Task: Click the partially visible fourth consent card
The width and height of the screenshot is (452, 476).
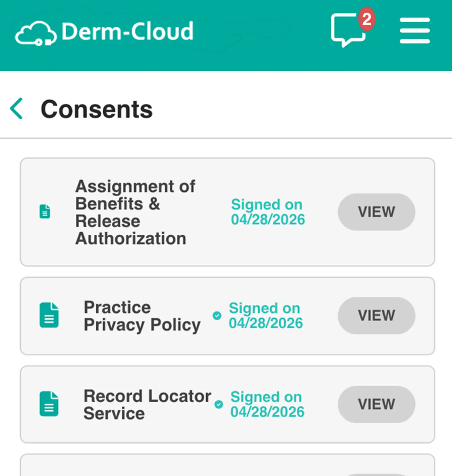Action: pos(228,465)
